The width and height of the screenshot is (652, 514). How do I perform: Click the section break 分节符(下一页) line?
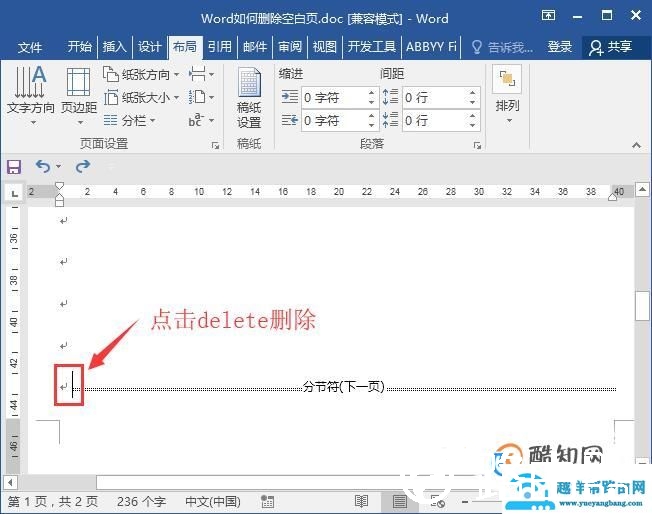tap(344, 387)
